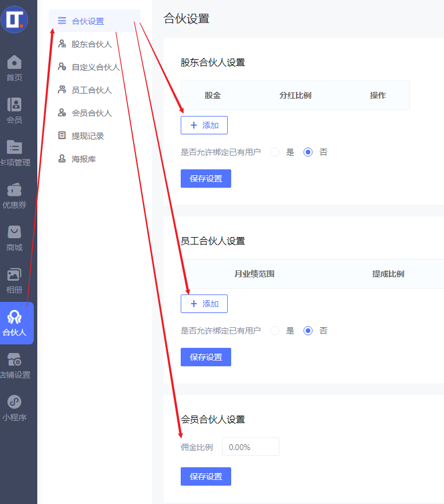Click the 佣金比例 label

pos(197,447)
